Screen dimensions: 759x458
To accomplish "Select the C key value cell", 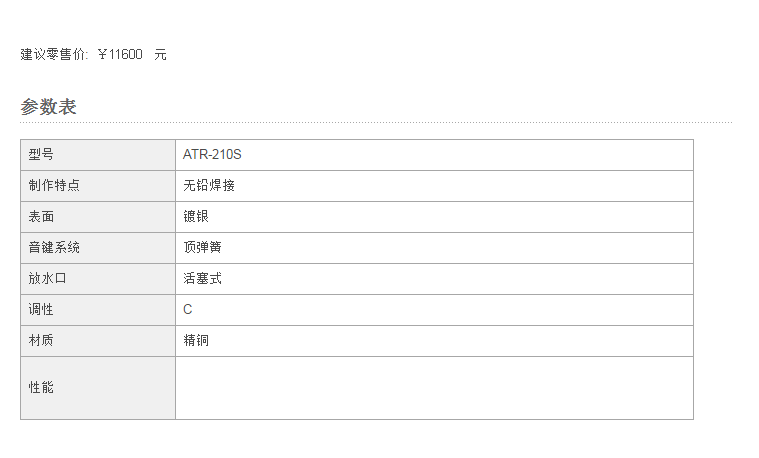I will 434,310.
